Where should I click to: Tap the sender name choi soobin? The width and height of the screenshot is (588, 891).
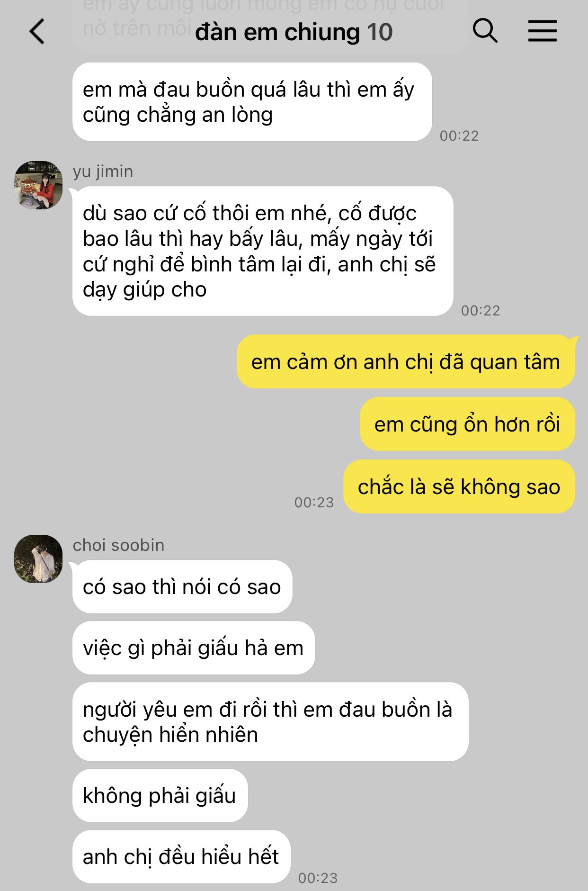point(118,545)
